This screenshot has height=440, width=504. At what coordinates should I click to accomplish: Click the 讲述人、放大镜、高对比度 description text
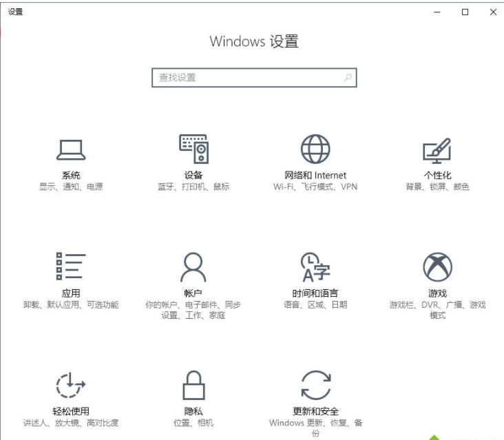pyautogui.click(x=70, y=423)
